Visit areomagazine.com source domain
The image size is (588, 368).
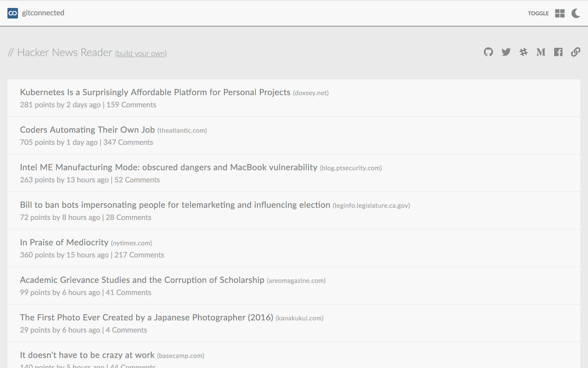[x=296, y=281]
